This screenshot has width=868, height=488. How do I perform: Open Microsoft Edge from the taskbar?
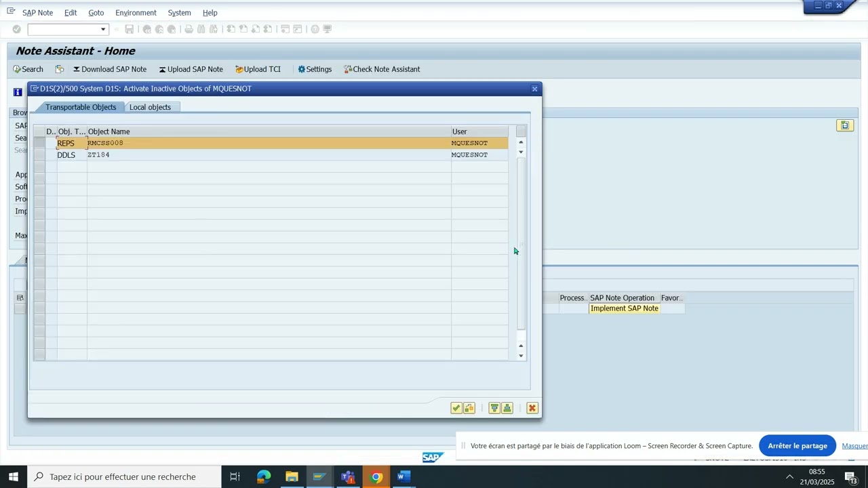click(x=264, y=477)
